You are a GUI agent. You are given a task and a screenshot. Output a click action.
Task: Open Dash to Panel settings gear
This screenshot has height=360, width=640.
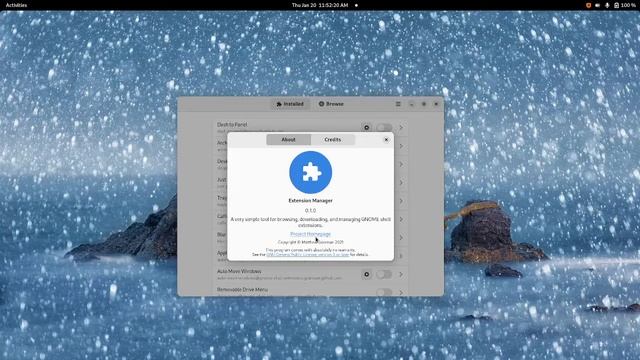tap(367, 127)
